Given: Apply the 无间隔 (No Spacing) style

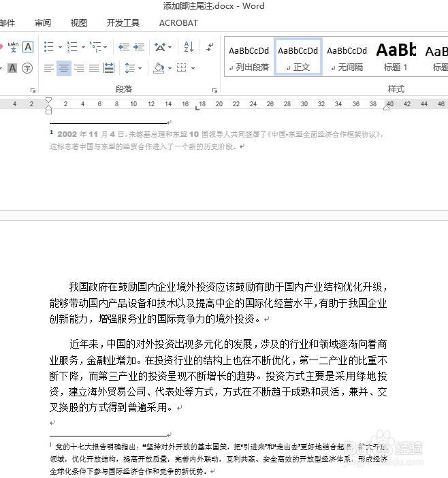Looking at the screenshot, I should 347,57.
